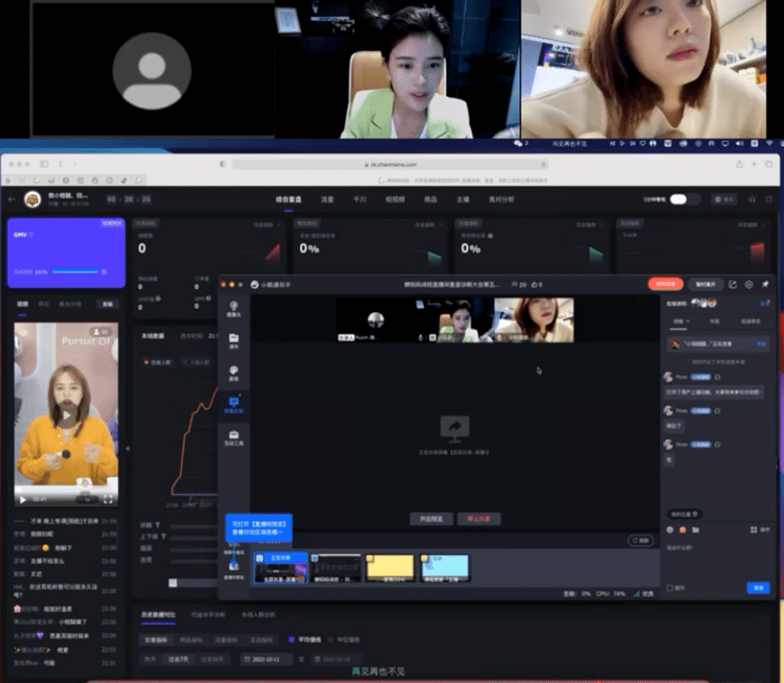Choose the 过去7天 range button

[178, 659]
